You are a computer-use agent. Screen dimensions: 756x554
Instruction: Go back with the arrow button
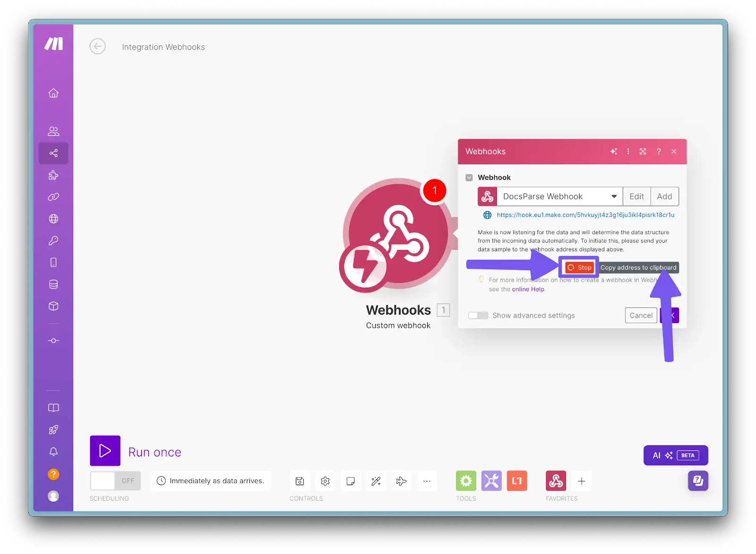(x=98, y=46)
